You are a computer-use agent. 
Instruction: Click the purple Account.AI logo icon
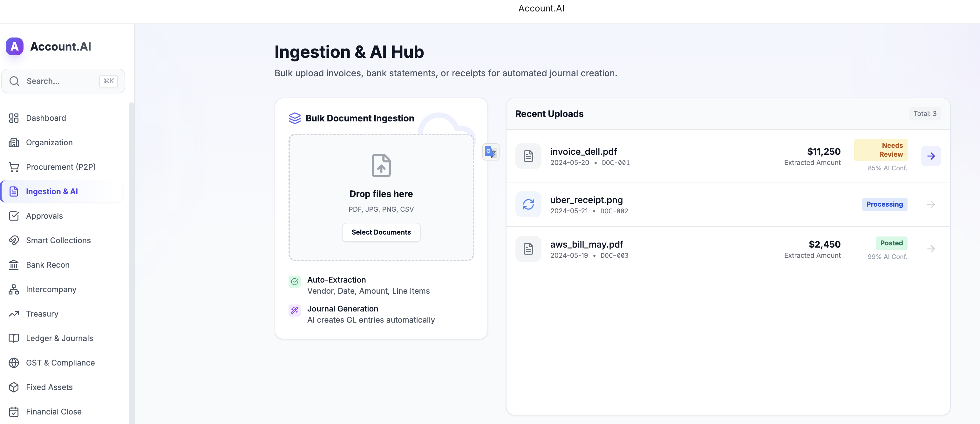click(14, 46)
